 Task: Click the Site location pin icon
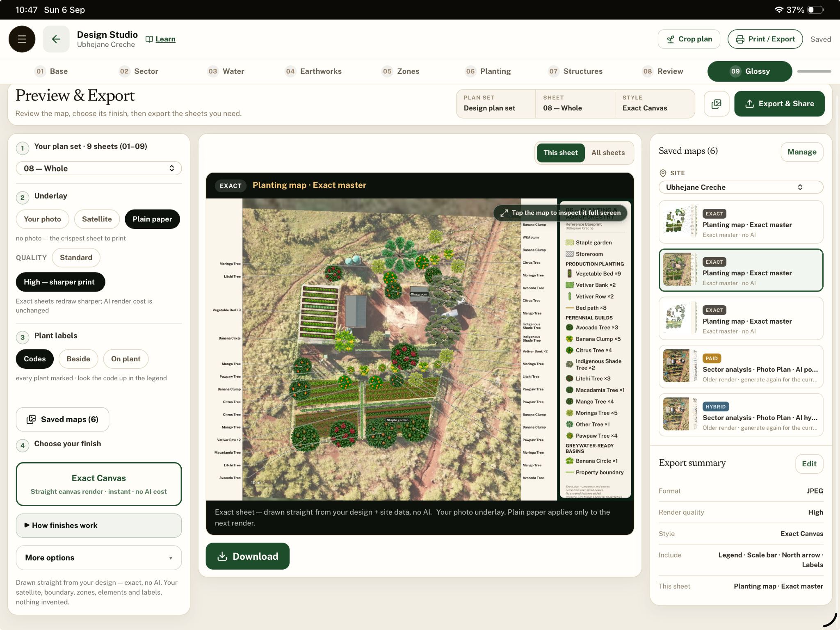(x=663, y=173)
